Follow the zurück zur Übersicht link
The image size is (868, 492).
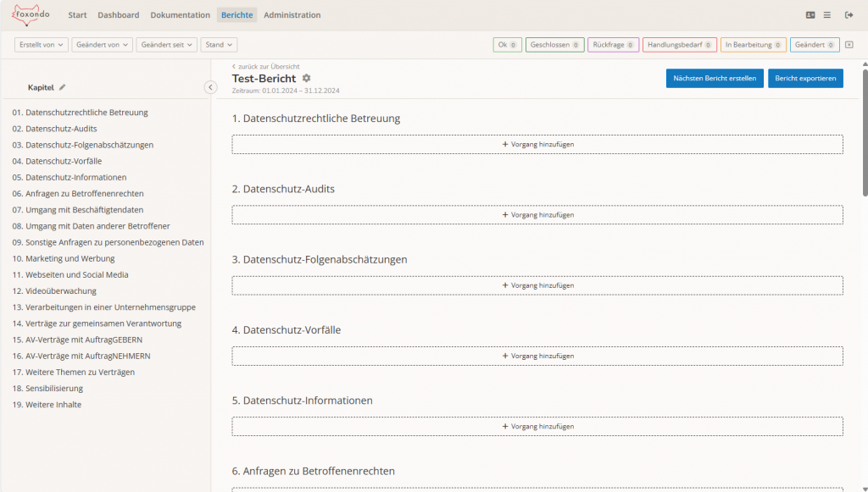(x=267, y=66)
